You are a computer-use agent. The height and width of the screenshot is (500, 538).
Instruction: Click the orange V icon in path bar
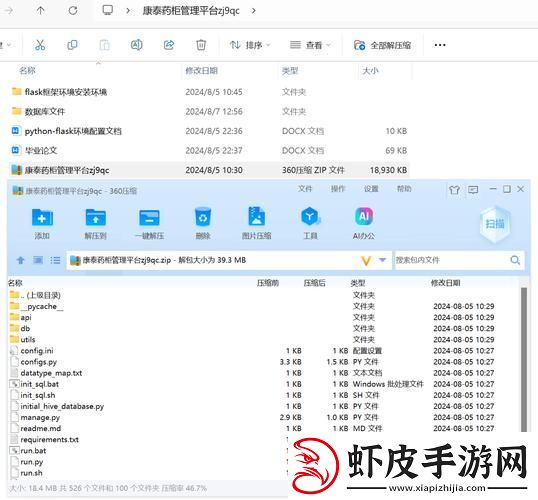366,261
